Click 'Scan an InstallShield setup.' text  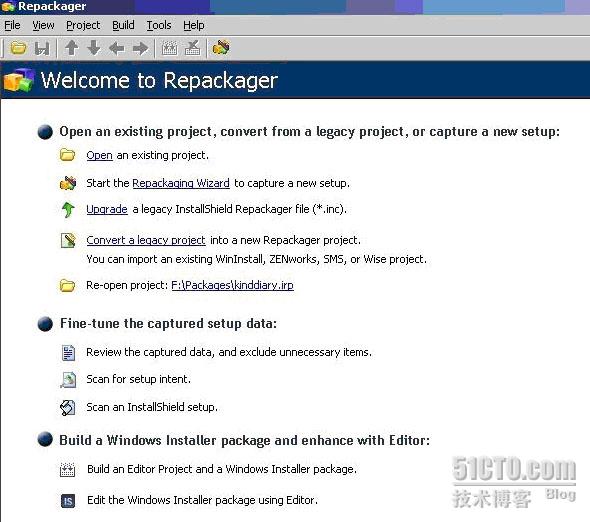152,407
